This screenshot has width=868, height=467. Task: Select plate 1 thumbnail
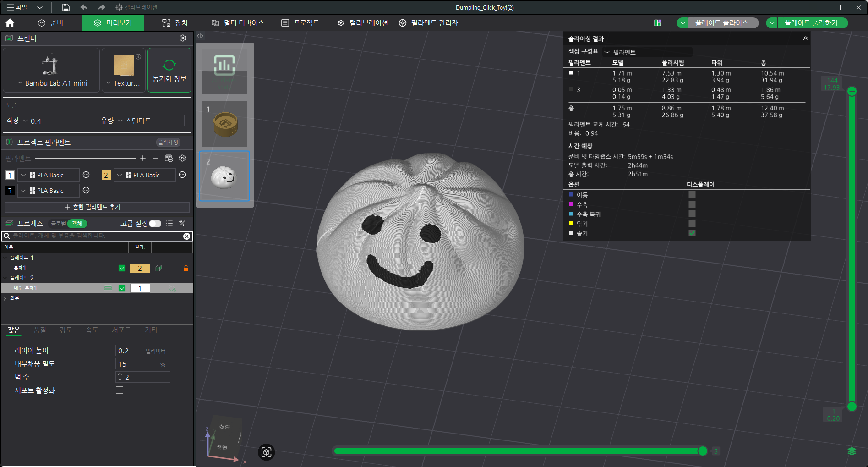[x=224, y=124]
